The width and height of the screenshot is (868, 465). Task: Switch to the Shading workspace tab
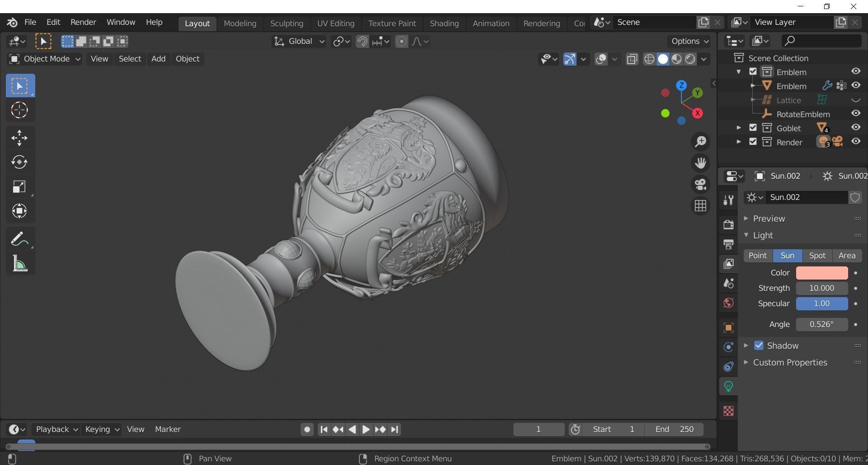tap(444, 23)
